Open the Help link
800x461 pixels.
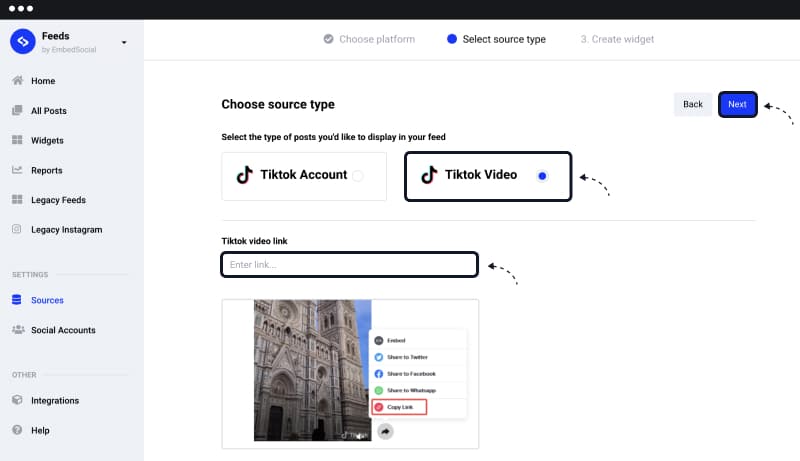click(x=40, y=430)
